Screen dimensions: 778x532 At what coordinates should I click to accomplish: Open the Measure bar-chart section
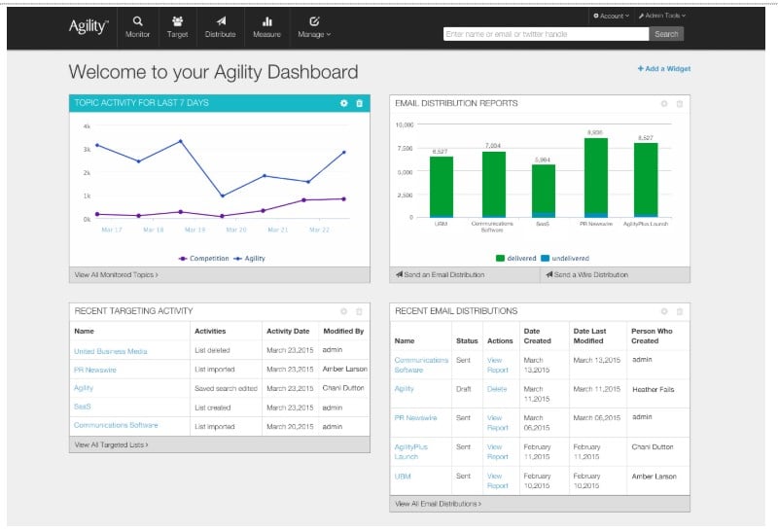point(266,26)
